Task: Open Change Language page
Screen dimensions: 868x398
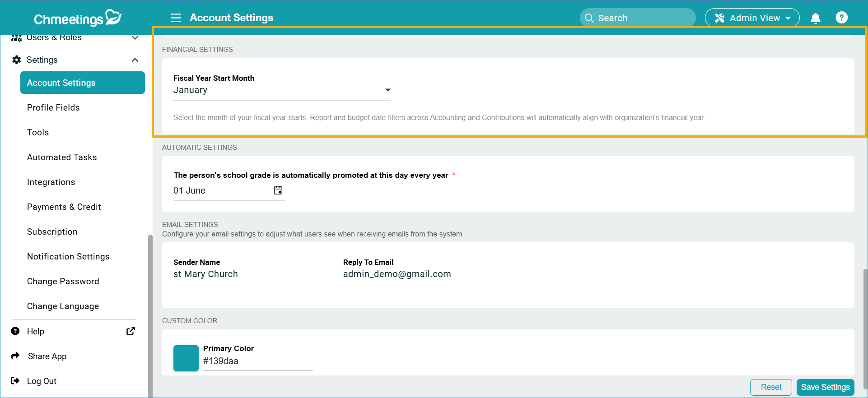Action: pos(63,306)
